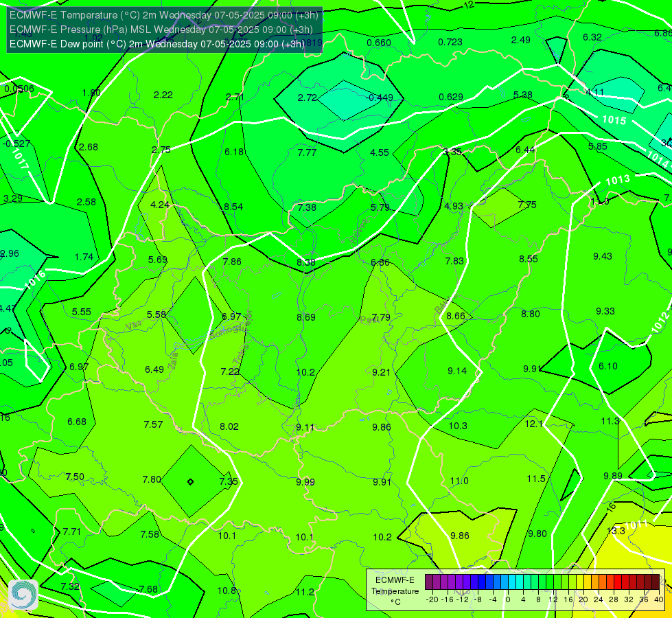Click the 1014 isobar label
The image size is (672, 618).
click(658, 159)
